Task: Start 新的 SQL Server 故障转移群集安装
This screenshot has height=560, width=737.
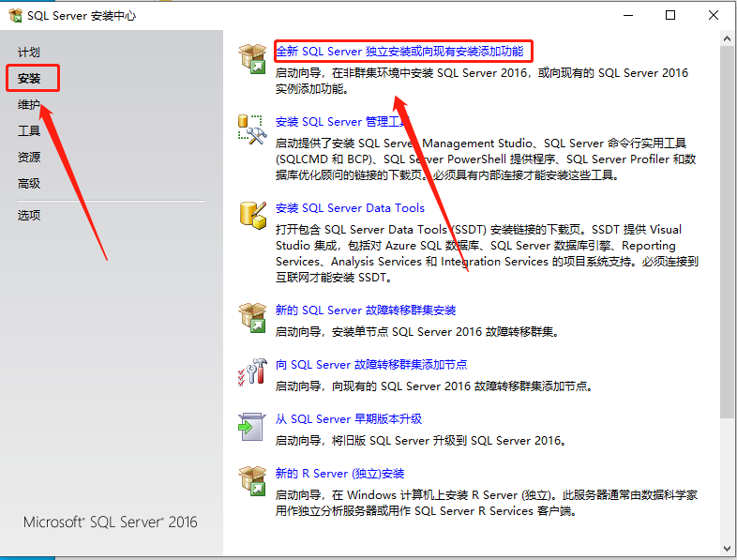Action: click(x=366, y=310)
